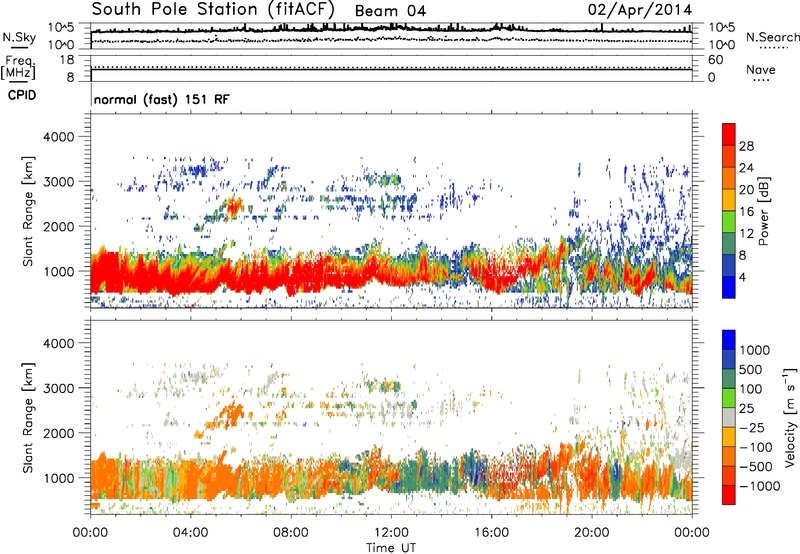
Task: Click the N.Sky noise trace panel
Action: pos(391,36)
